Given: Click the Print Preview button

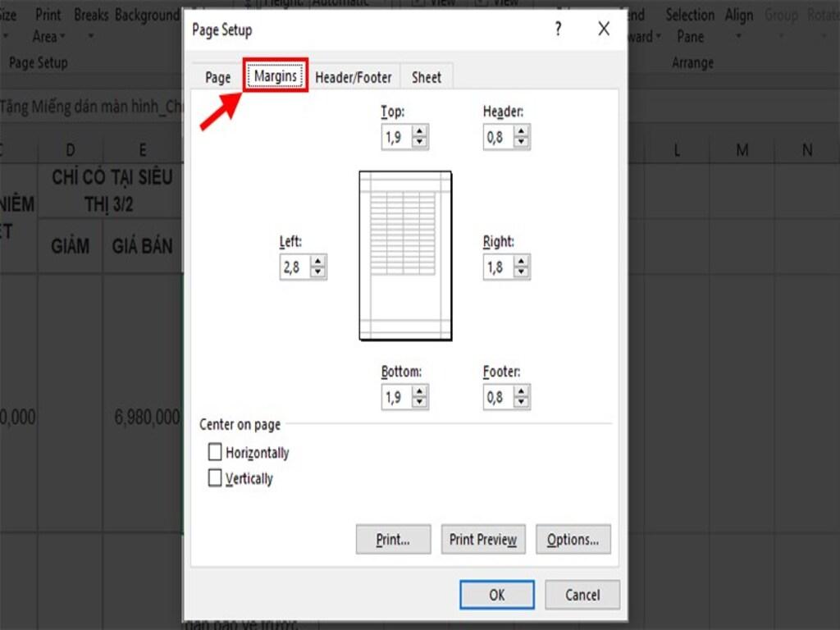Looking at the screenshot, I should click(483, 539).
